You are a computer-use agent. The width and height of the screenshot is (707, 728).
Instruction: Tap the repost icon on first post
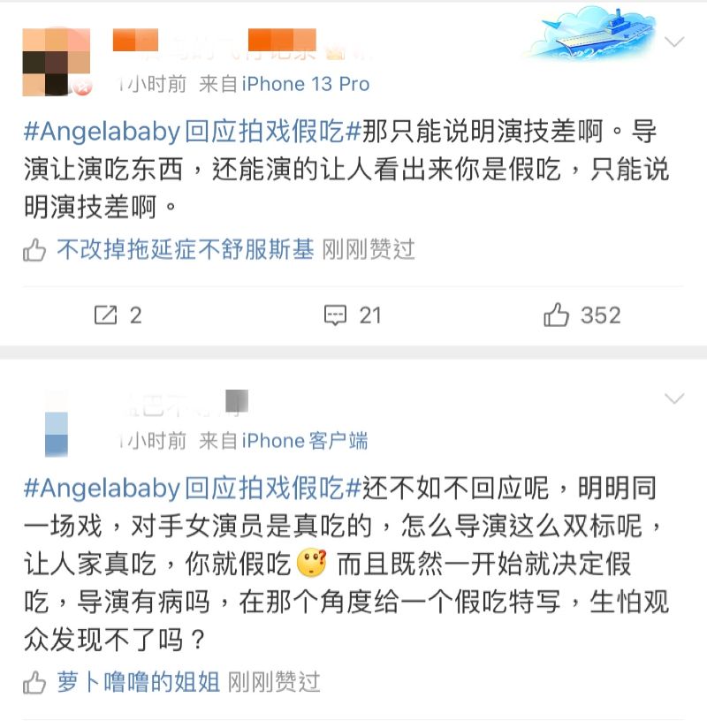pos(105,315)
